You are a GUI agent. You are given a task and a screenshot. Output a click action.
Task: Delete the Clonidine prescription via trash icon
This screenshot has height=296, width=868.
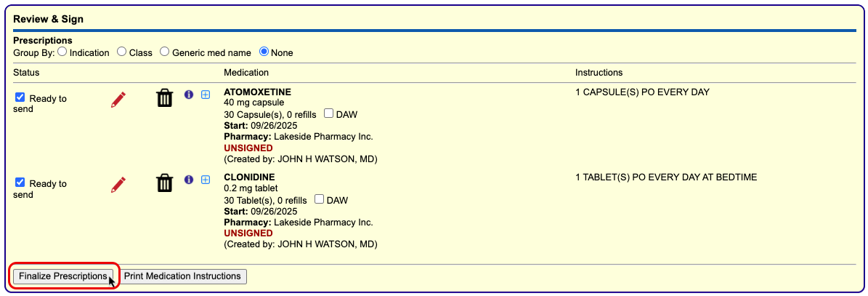coord(165,183)
